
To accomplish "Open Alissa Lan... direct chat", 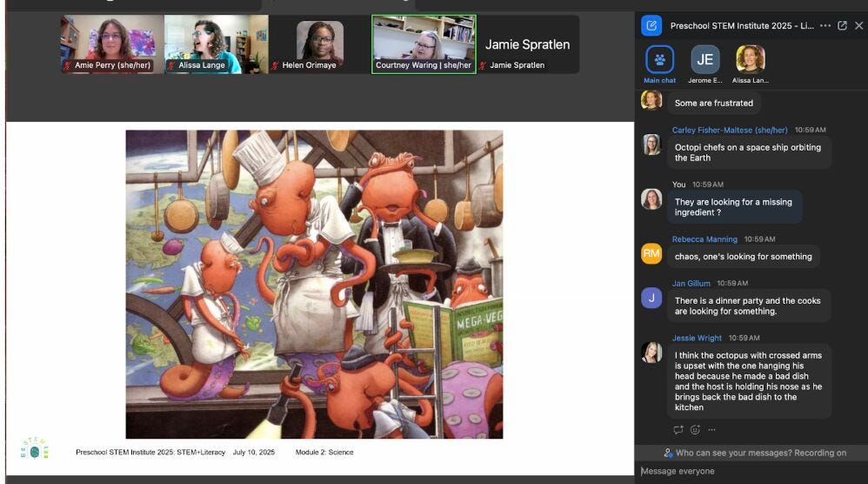I will coord(750,64).
